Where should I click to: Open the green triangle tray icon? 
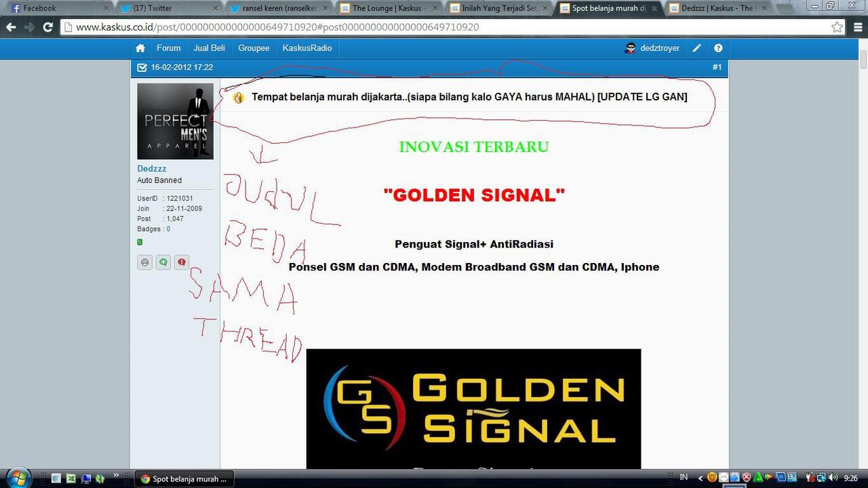(758, 478)
